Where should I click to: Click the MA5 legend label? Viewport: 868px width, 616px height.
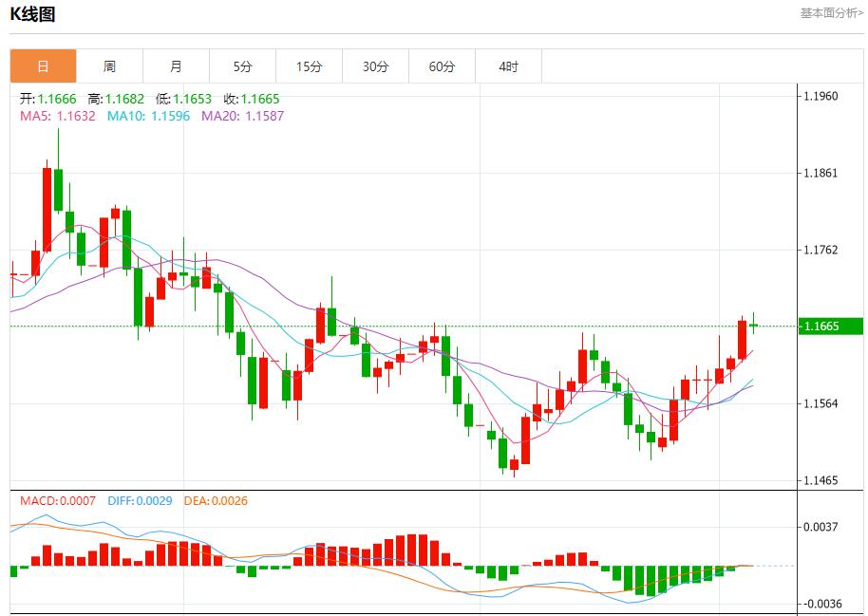57,116
